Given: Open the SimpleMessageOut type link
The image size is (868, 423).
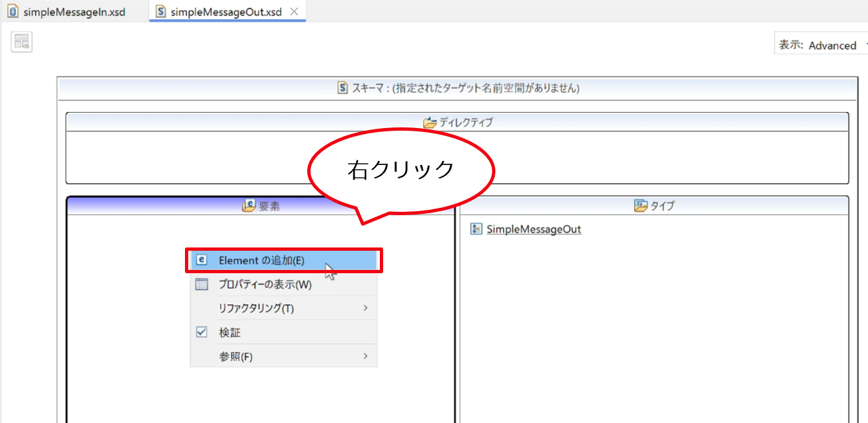Looking at the screenshot, I should [534, 230].
